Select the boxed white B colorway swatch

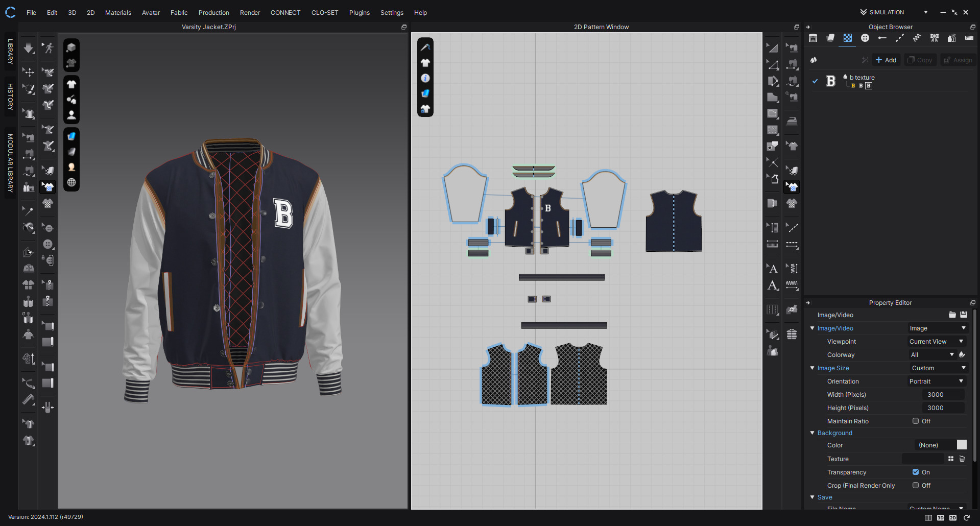[x=869, y=86]
